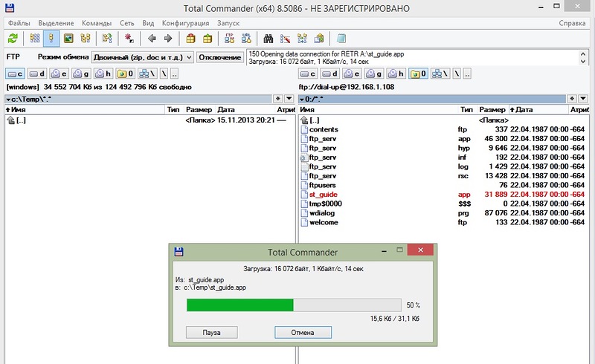
Task: Expand the c:\Temp\*.* path dropdown arrow
Action: pos(8,100)
